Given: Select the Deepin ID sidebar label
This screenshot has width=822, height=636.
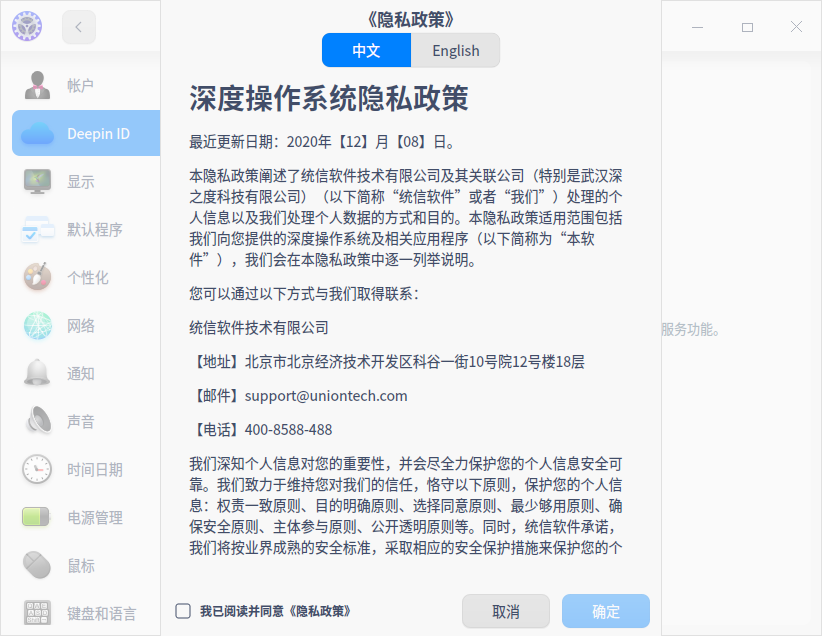Looking at the screenshot, I should tap(99, 134).
